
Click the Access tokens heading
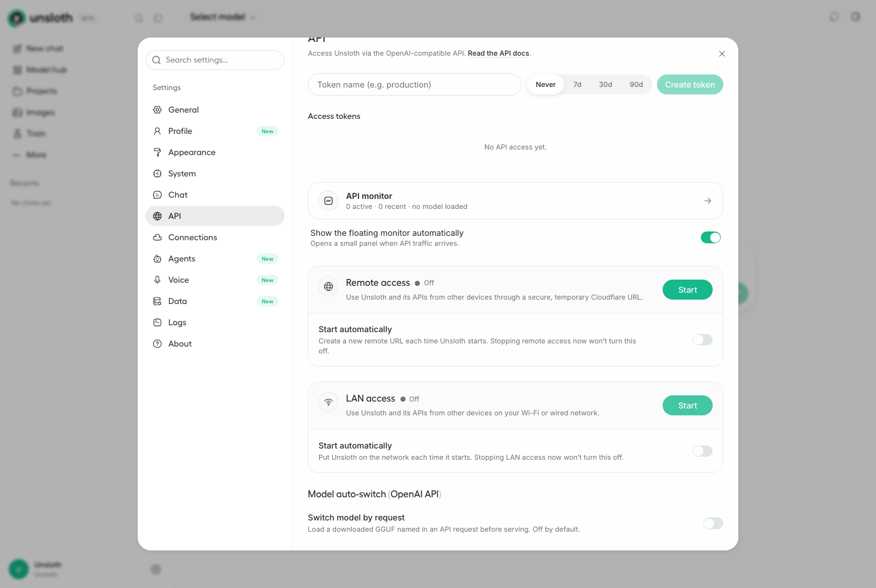[x=334, y=116]
